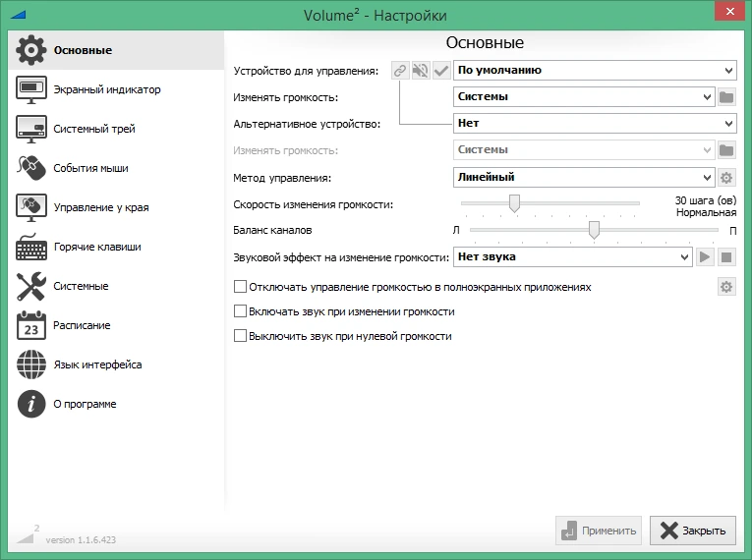Open Язык интерфейса page
752x560 pixels.
(97, 364)
